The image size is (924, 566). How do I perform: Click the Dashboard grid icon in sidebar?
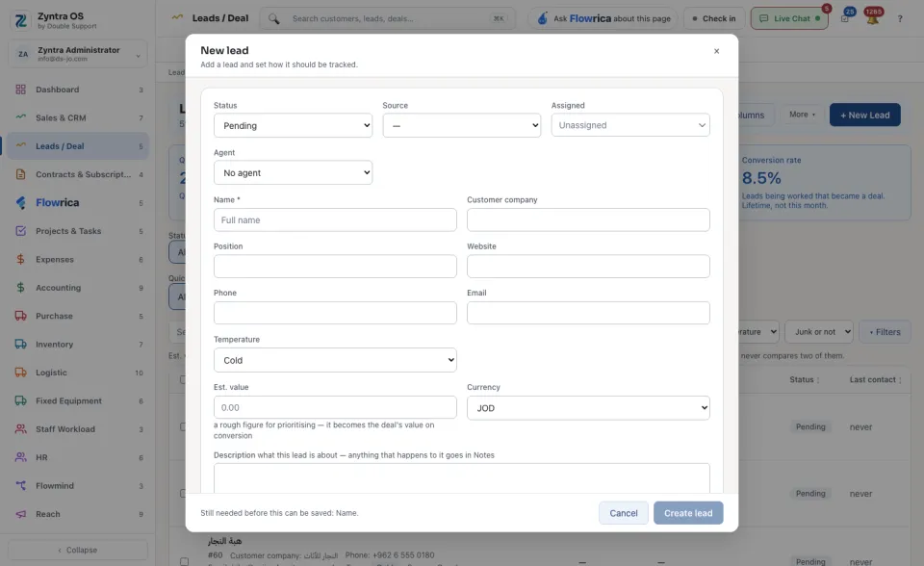(20, 90)
